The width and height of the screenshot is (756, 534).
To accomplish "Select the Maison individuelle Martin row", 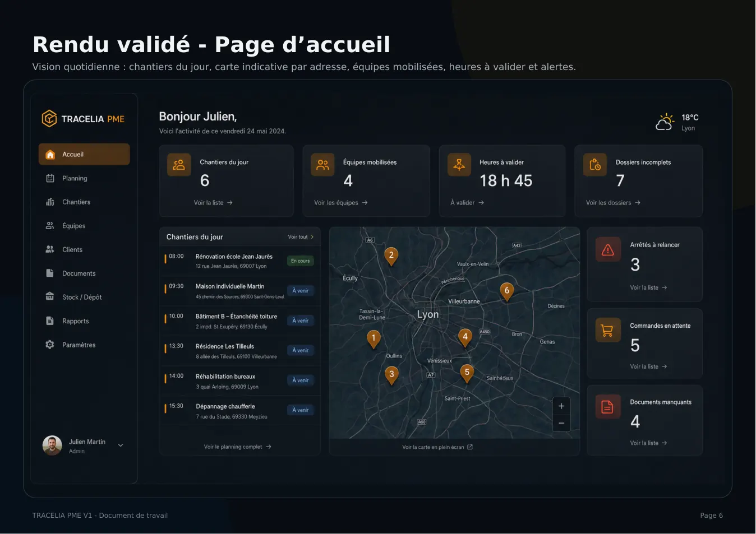I will (x=240, y=291).
